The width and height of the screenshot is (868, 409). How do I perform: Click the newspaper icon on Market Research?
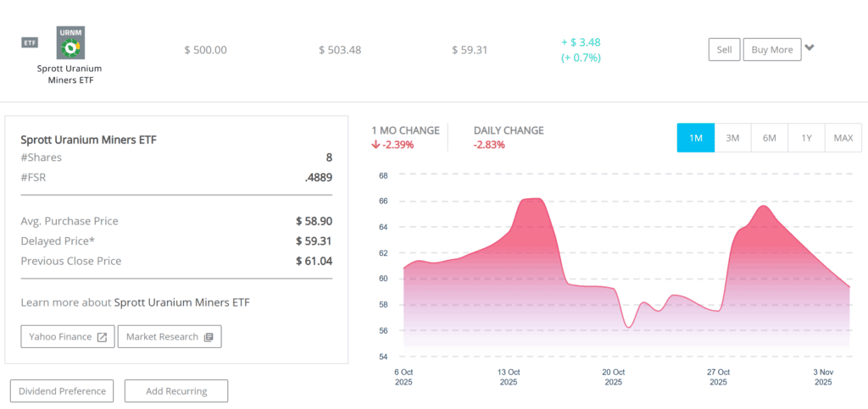click(x=209, y=337)
